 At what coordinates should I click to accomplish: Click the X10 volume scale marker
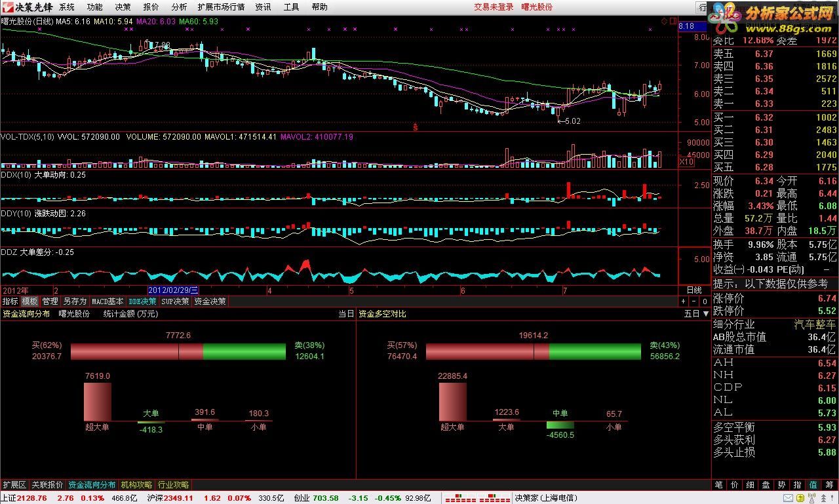pos(686,162)
